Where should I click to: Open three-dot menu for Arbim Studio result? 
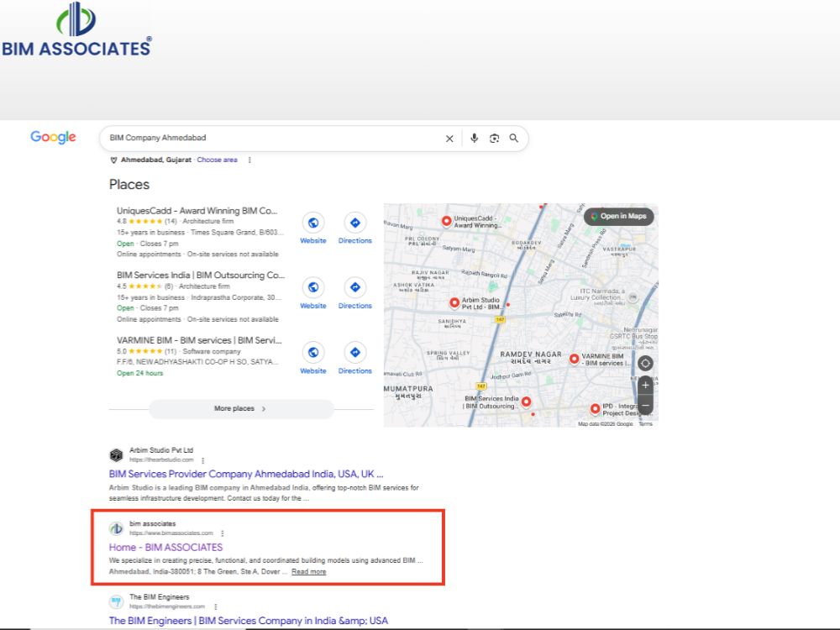[x=202, y=460]
